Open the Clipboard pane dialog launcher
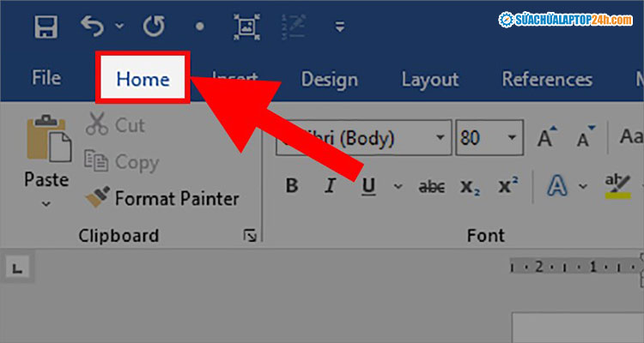644x343 pixels. point(250,235)
